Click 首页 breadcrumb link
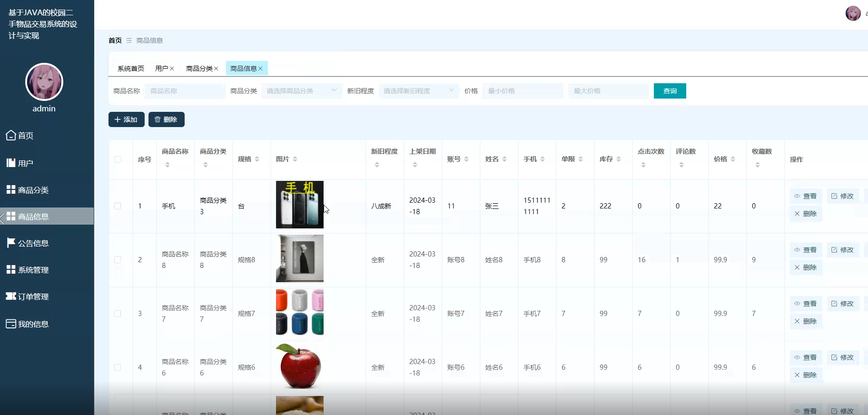 (x=115, y=40)
